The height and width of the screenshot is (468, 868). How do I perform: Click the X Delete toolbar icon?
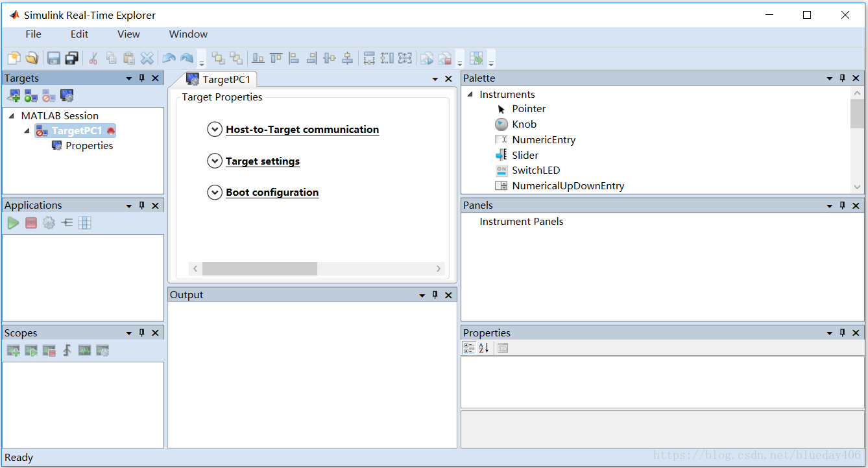[x=147, y=58]
